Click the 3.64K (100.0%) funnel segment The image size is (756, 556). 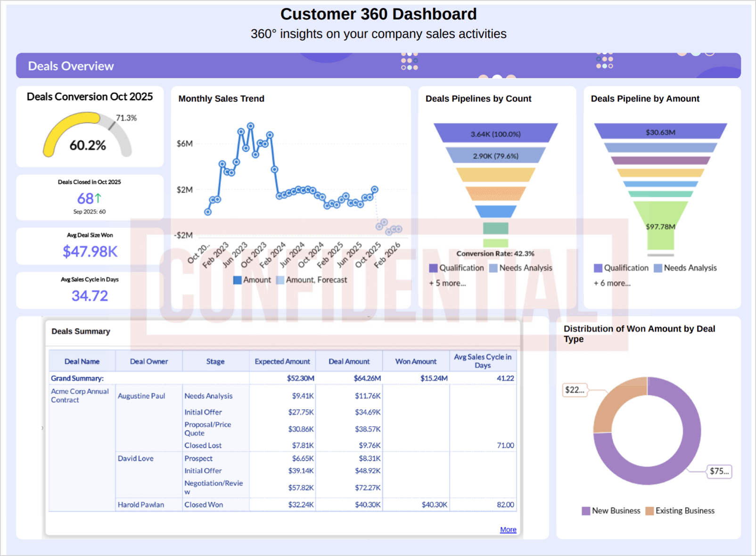point(495,134)
